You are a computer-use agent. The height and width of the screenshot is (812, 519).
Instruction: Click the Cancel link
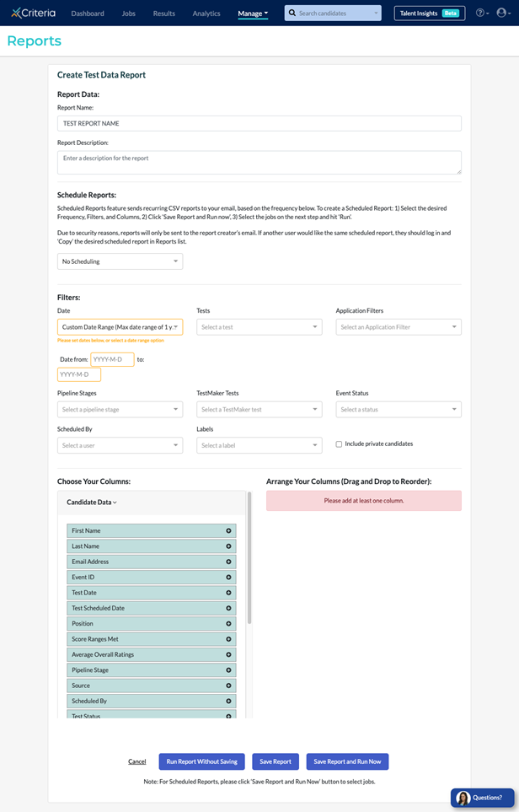[137, 761]
